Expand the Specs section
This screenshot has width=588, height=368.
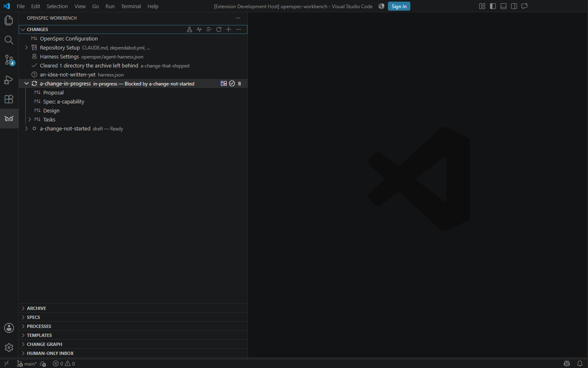click(133, 317)
